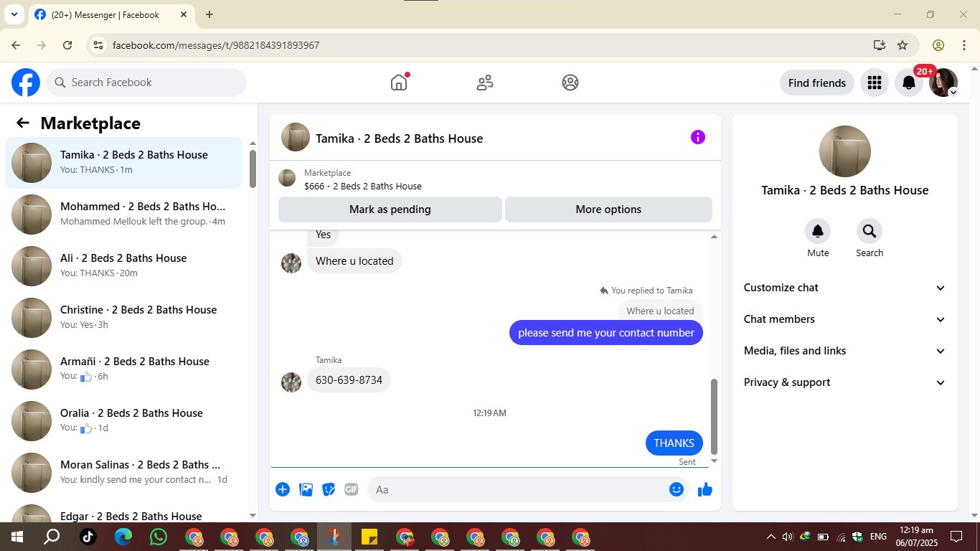Search within the conversation
Viewport: 980px width, 551px height.
click(x=870, y=231)
